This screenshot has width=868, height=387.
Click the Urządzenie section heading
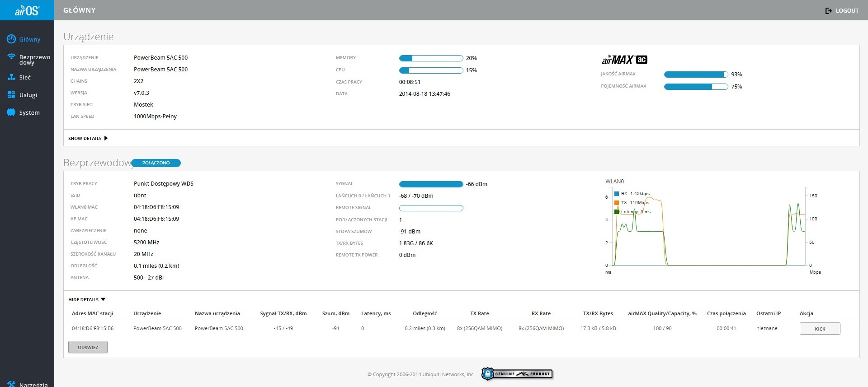click(89, 37)
